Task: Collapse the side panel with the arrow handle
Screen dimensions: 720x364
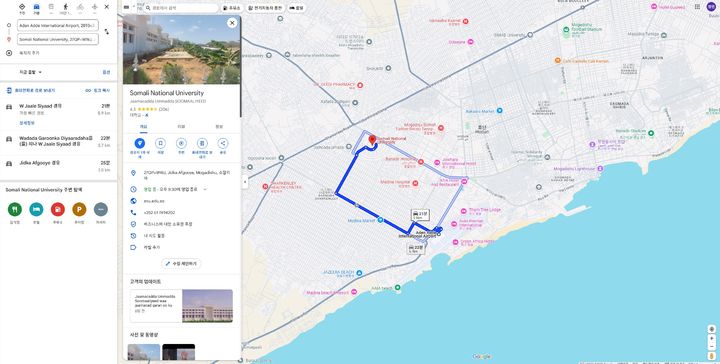Action: pyautogui.click(x=245, y=182)
